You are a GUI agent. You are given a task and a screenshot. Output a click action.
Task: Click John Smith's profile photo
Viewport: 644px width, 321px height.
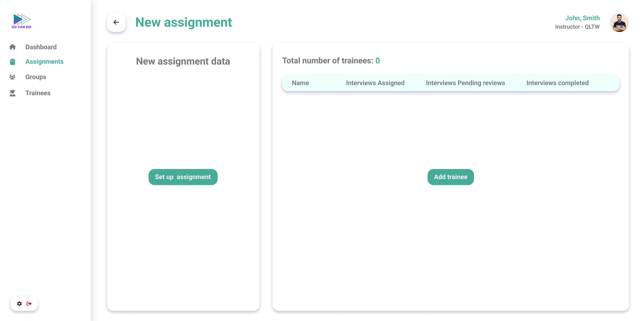tap(619, 22)
